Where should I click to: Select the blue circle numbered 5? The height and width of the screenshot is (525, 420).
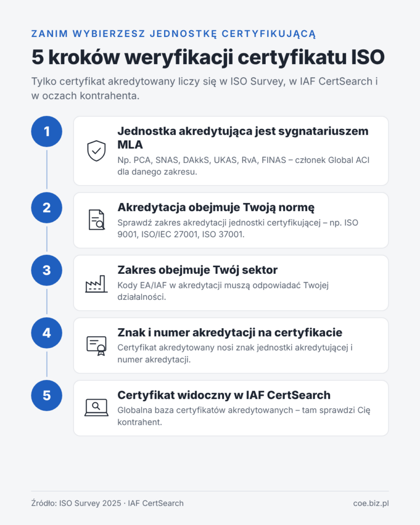pyautogui.click(x=47, y=395)
